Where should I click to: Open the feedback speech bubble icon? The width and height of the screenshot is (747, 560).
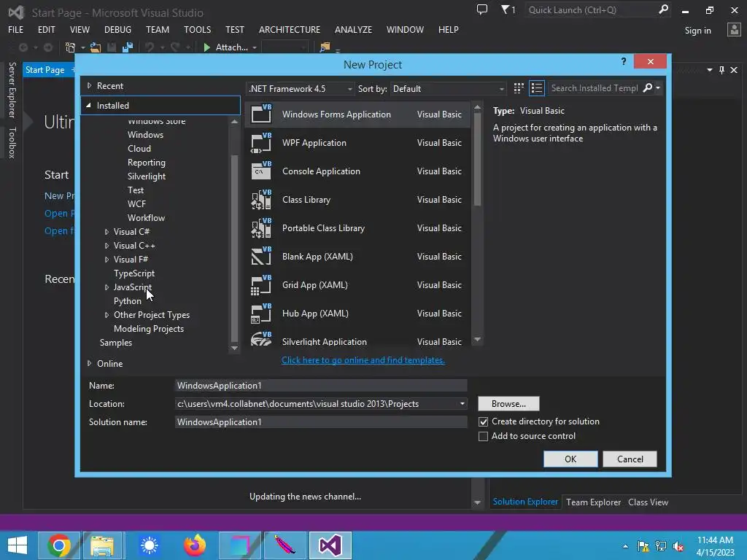(x=482, y=9)
